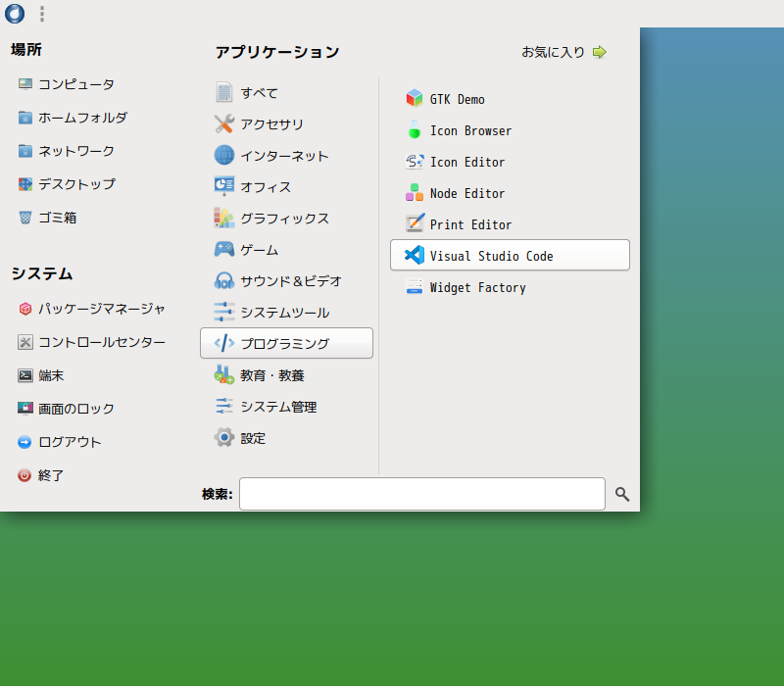
Task: Click the panel handle dots icon
Action: pyautogui.click(x=42, y=14)
